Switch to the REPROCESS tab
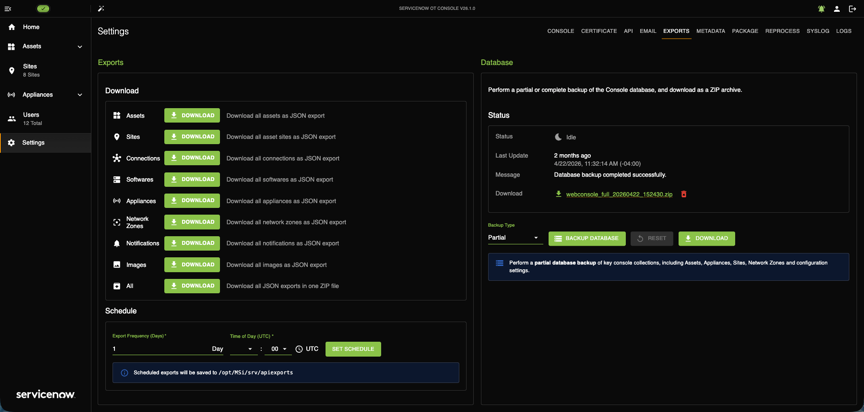 782,31
